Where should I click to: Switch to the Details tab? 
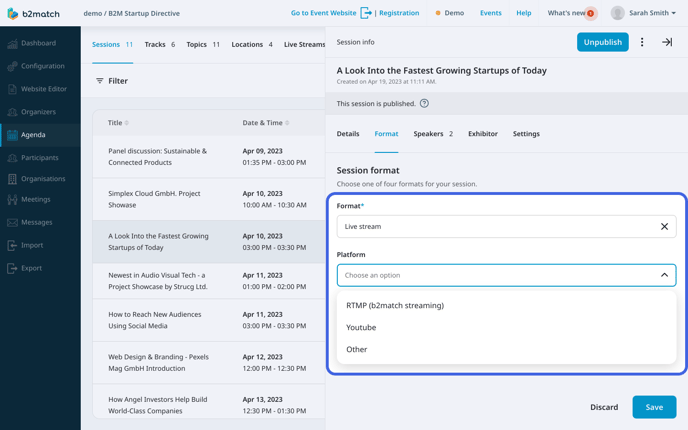click(x=348, y=134)
